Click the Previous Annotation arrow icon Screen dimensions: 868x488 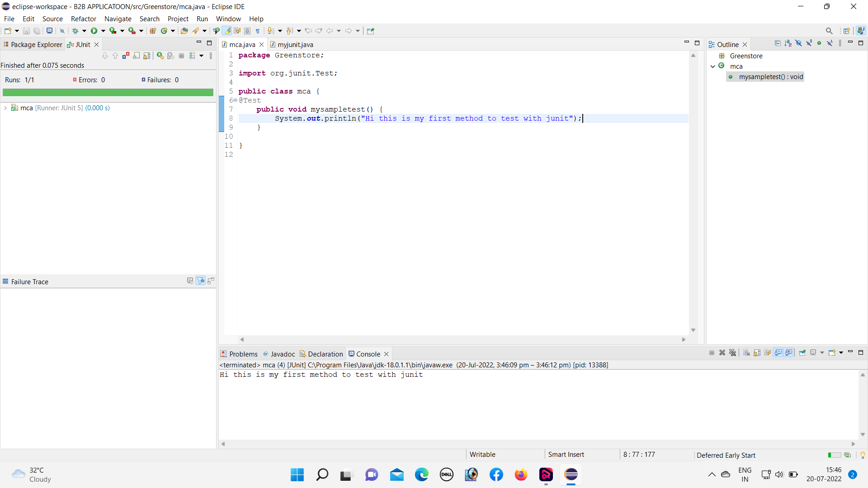pyautogui.click(x=289, y=31)
